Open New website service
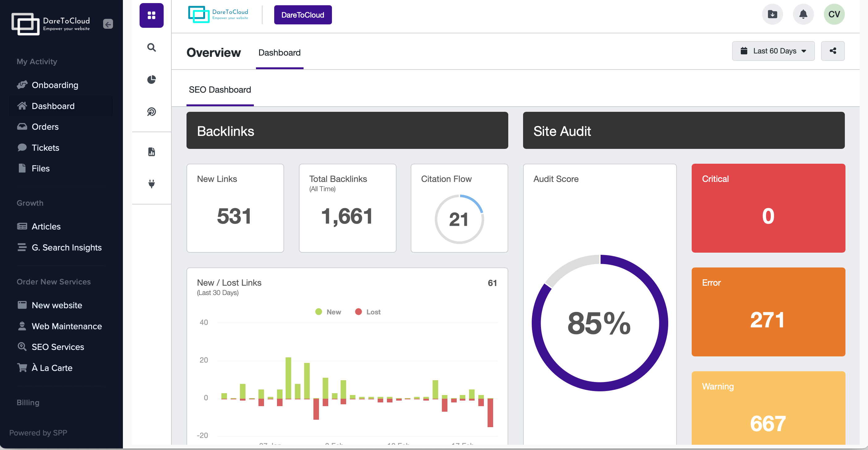Viewport: 868px width, 450px height. [49, 305]
